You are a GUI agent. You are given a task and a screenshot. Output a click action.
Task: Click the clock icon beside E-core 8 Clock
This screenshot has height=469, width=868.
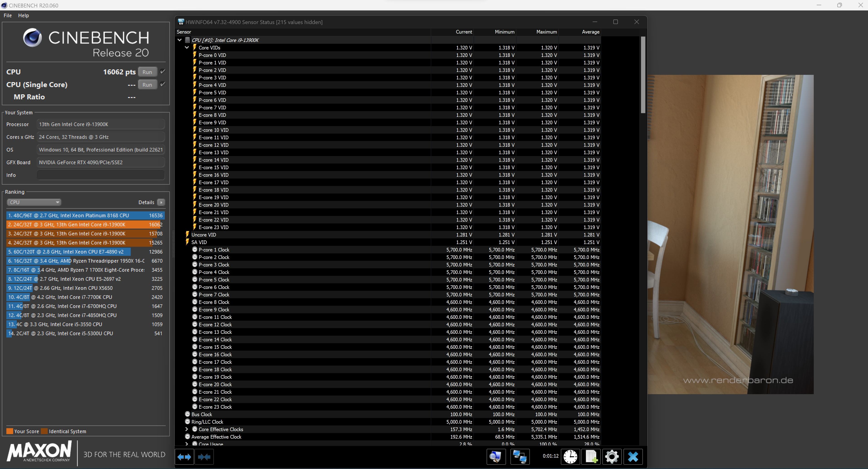coord(195,302)
